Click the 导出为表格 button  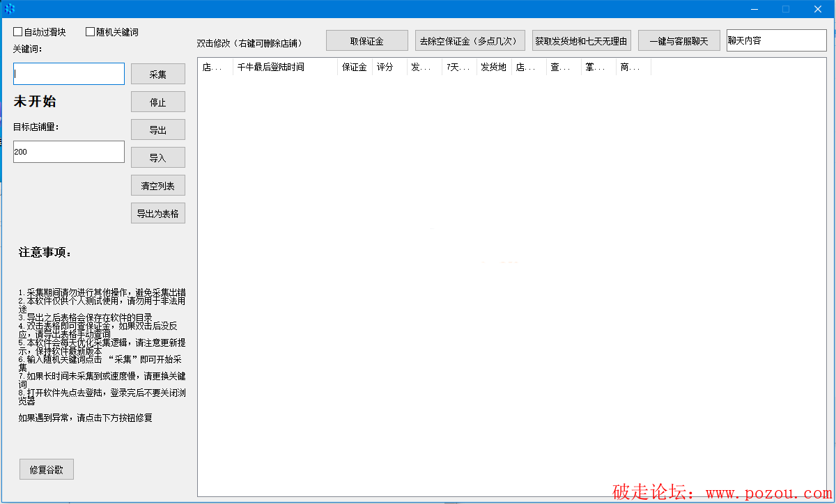[x=158, y=214]
